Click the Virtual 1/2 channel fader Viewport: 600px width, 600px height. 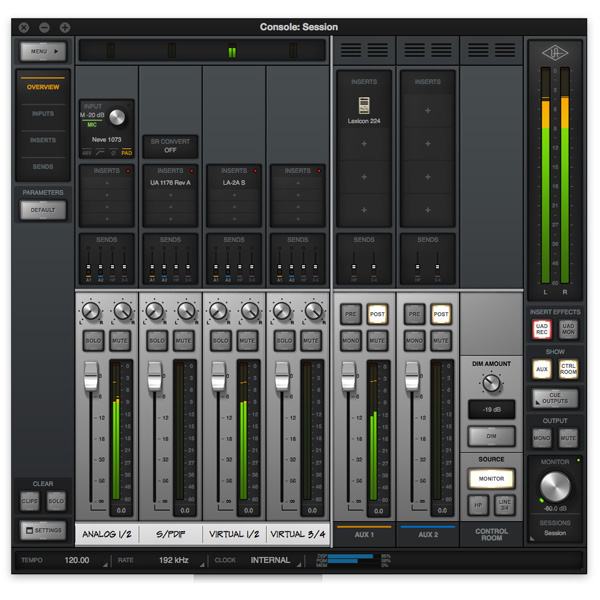click(x=218, y=376)
